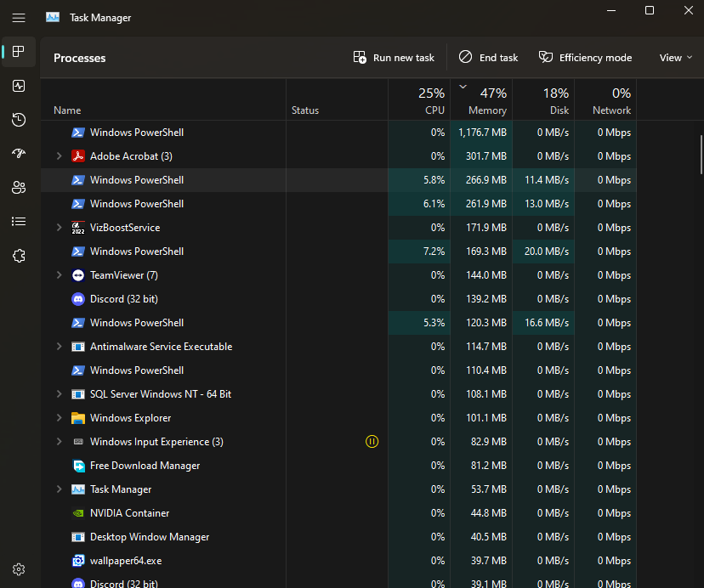Click PowerShell icon in 1,176.7 MB row
This screenshot has height=588, width=704.
pos(78,133)
